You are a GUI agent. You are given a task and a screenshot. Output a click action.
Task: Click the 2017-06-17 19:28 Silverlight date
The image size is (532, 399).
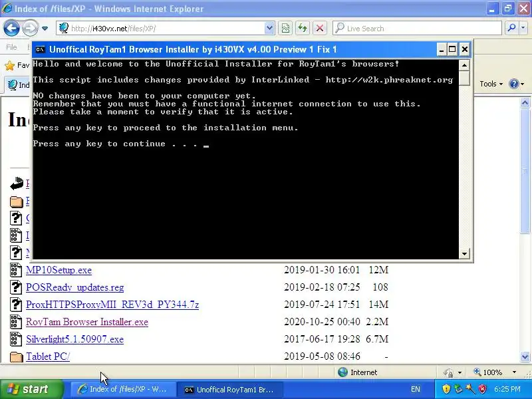pos(322,339)
